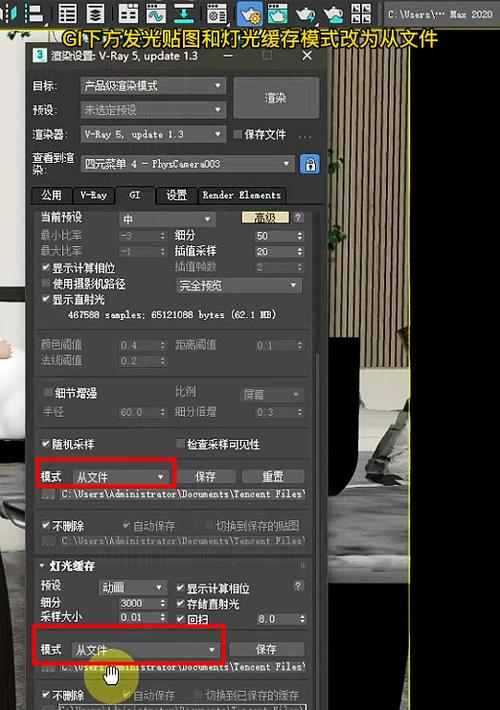Click the 高级 mode button
Image resolution: width=500 pixels, height=710 pixels.
(x=265, y=218)
